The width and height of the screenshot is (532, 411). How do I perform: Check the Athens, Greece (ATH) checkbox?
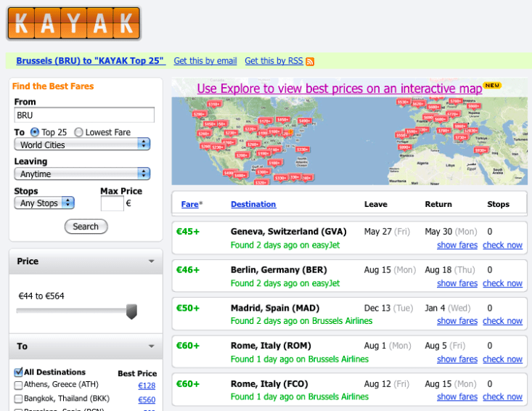[x=19, y=386]
